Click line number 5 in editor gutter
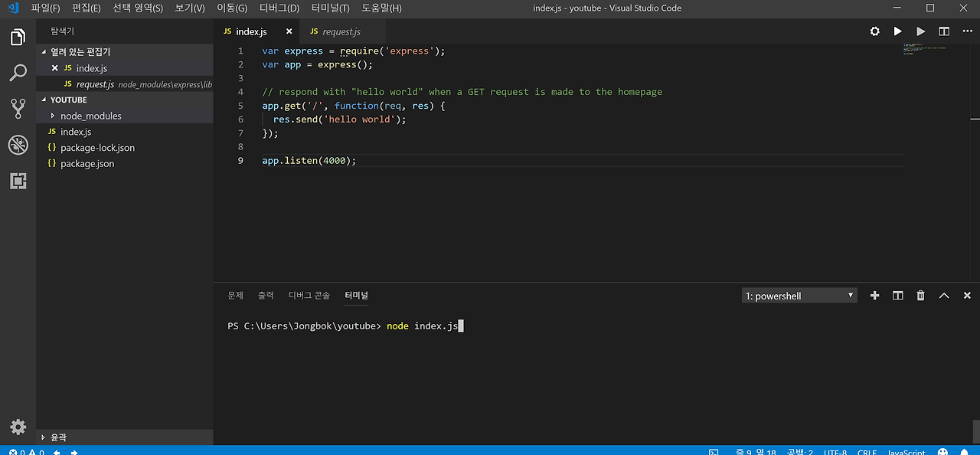This screenshot has height=455, width=980. point(240,106)
